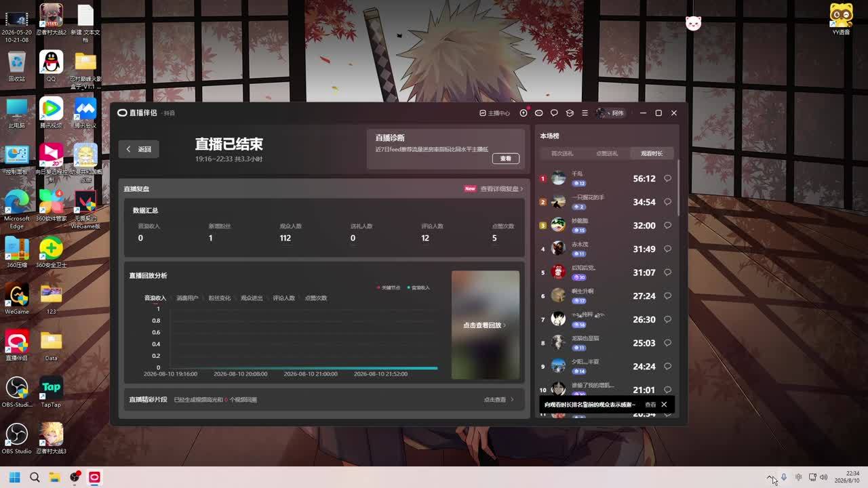Viewport: 868px width, 488px height.
Task: Open the 阿伟 account avatar menu
Action: point(610,113)
